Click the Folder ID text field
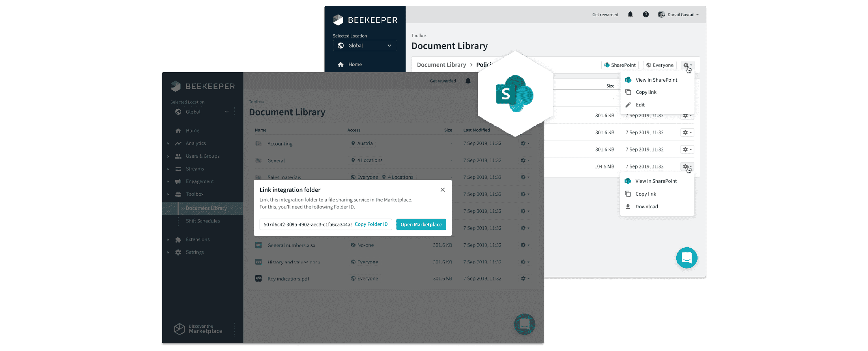868x351 pixels. point(307,224)
